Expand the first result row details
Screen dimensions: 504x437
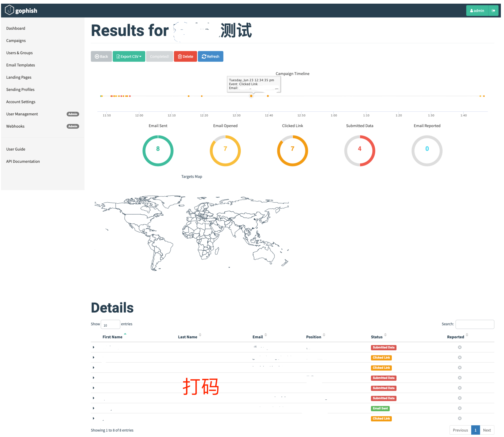(94, 347)
